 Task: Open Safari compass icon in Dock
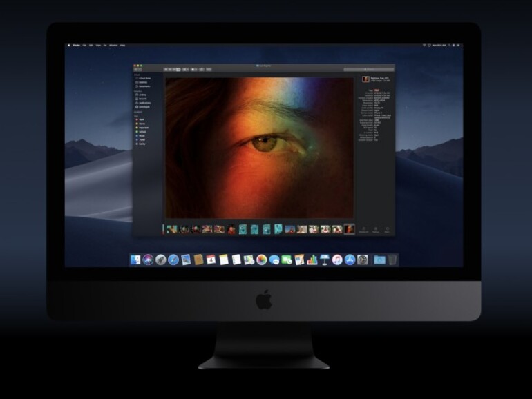(x=173, y=260)
